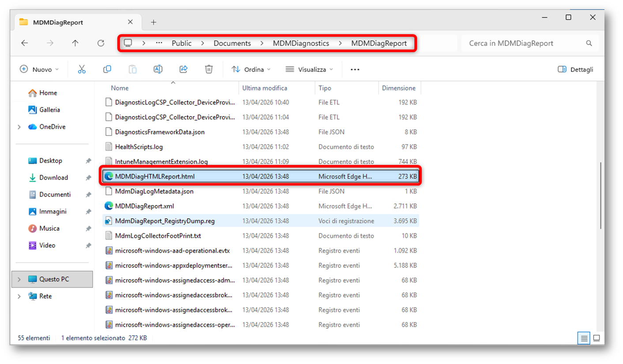The height and width of the screenshot is (364, 623).
Task: Click the Copy icon in toolbar
Action: point(107,69)
